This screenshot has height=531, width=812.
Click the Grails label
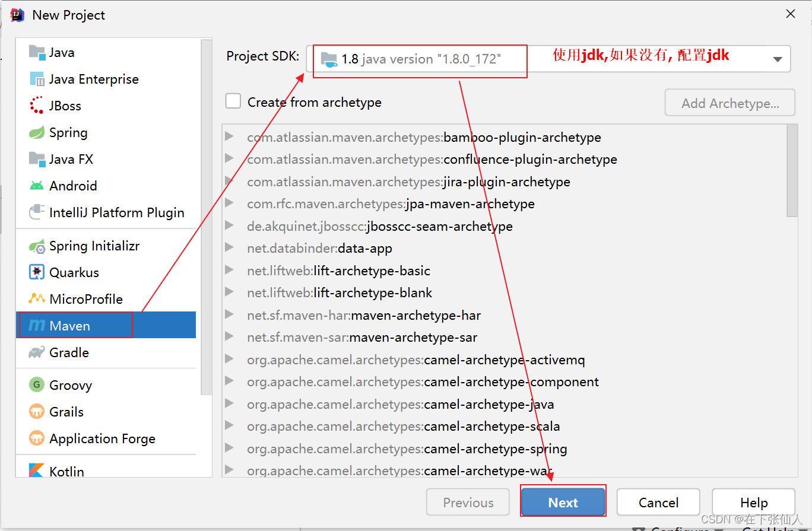point(66,412)
